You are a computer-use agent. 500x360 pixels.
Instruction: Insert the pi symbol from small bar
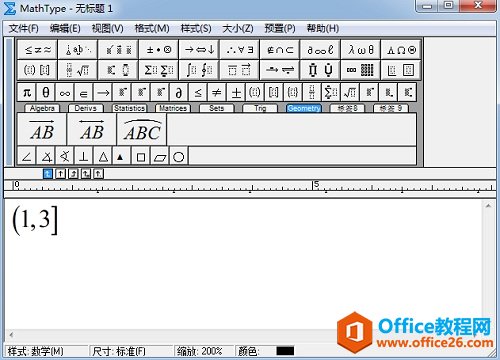(27, 92)
